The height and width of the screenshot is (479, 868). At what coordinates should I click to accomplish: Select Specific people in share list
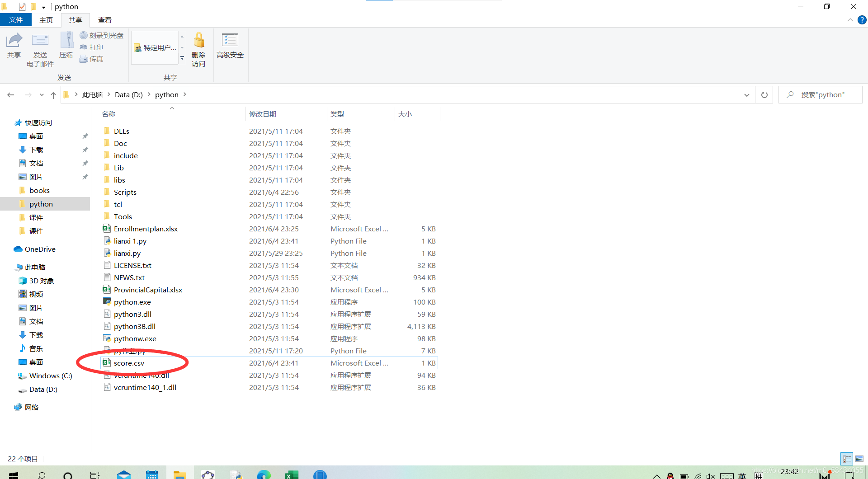pos(156,47)
